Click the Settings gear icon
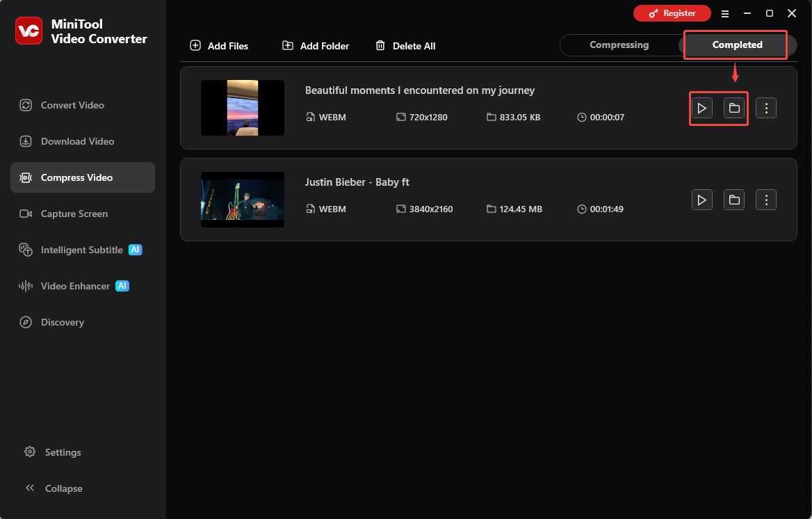812x519 pixels. click(30, 452)
